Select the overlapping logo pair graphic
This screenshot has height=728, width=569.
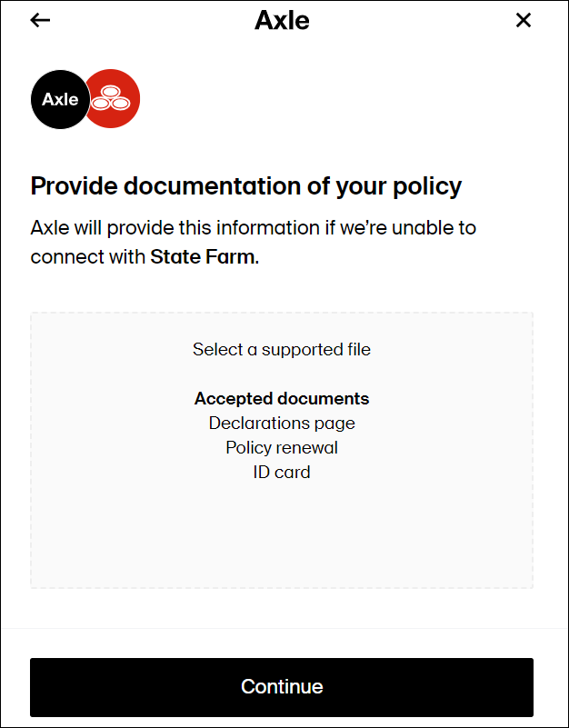85,99
